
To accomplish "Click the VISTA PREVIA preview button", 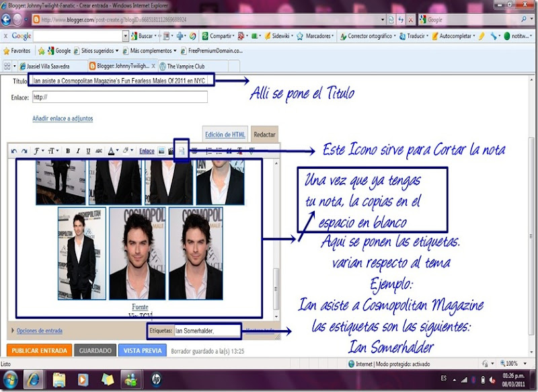I will pos(143,350).
